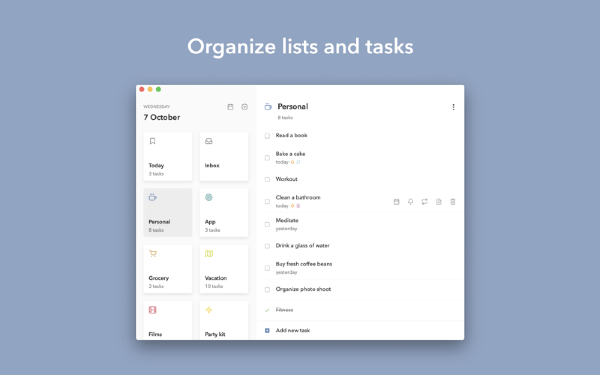Select the Bake a cake task title
Screen dimensions: 600x375
(x=290, y=154)
